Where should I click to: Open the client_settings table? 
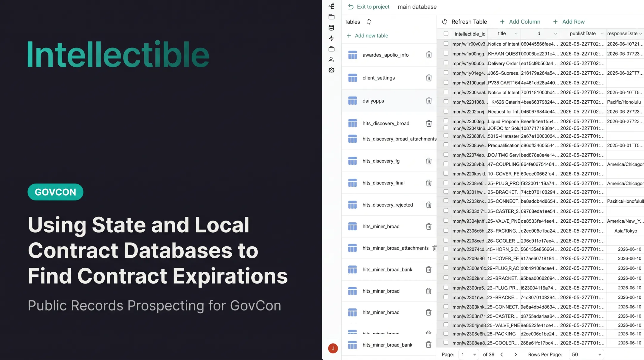(378, 78)
